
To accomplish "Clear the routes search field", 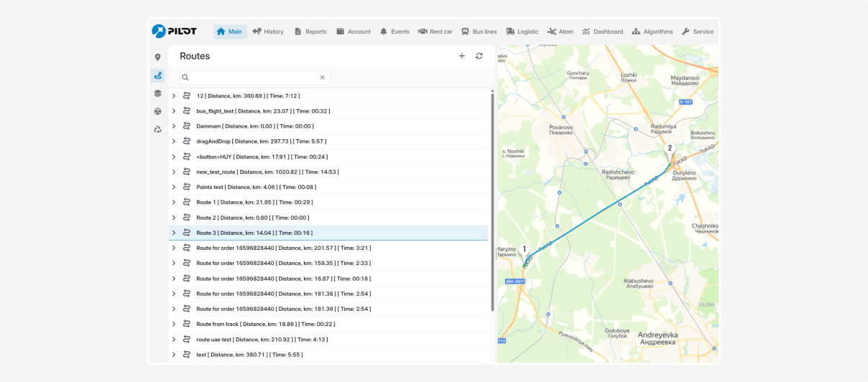I will tap(322, 78).
